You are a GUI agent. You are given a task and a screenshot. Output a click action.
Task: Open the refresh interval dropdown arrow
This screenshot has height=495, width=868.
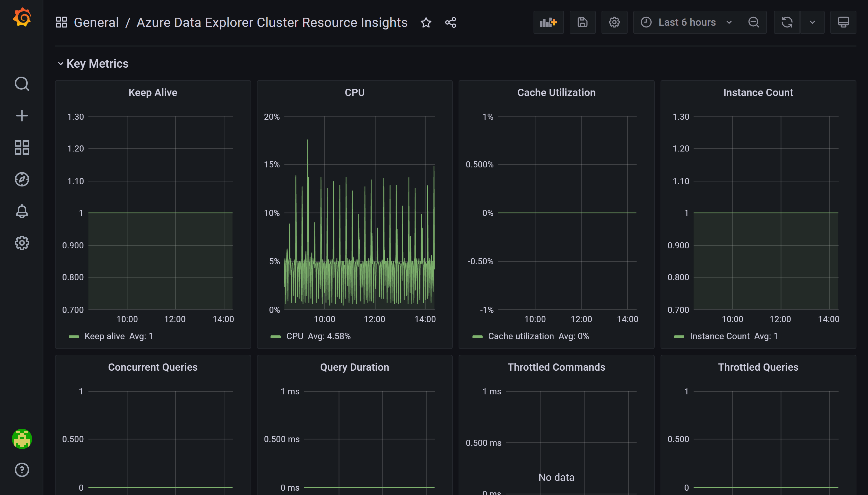[x=812, y=23]
